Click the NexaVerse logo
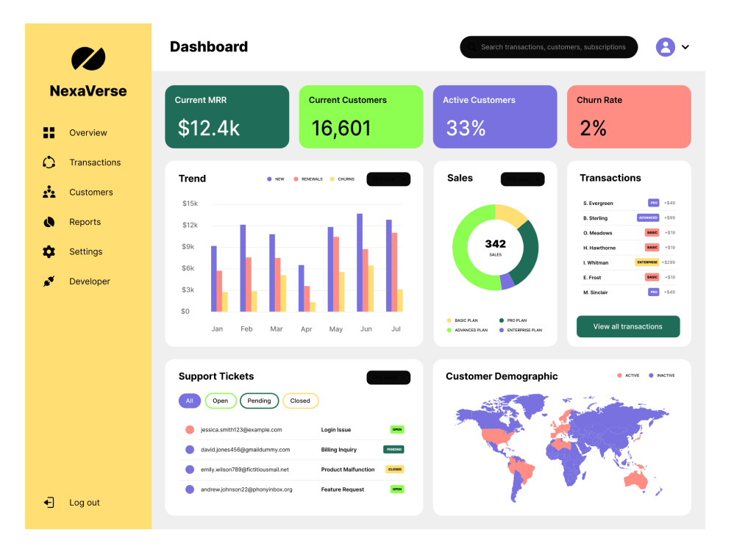The height and width of the screenshot is (560, 734). [x=88, y=59]
